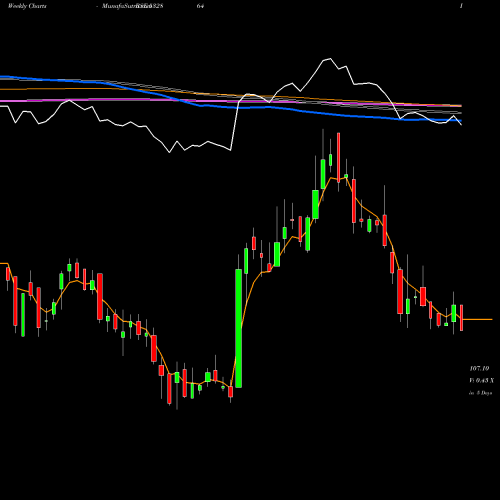Click the "107.10" price value
The height and width of the screenshot is (500, 500).
[479, 368]
